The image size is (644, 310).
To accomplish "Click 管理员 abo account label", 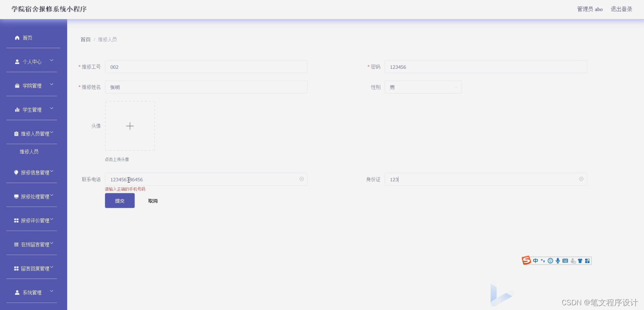I will pos(590,9).
